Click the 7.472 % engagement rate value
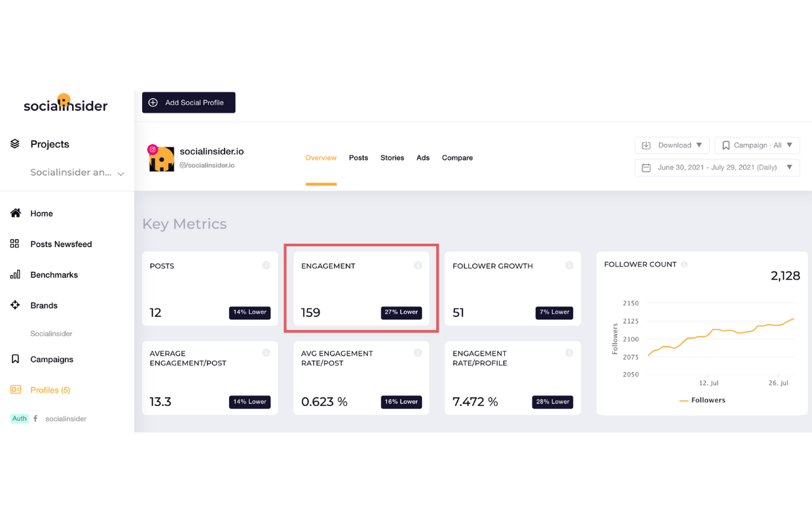Screen dimensions: 812x524 [475, 402]
